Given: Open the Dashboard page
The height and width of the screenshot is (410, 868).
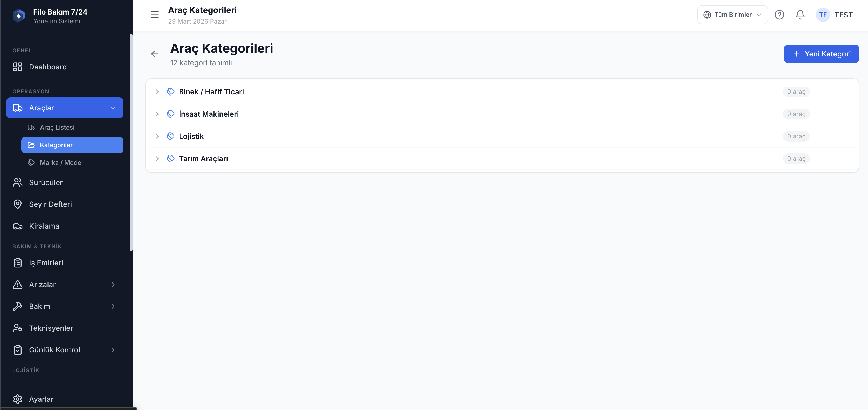Looking at the screenshot, I should point(47,67).
